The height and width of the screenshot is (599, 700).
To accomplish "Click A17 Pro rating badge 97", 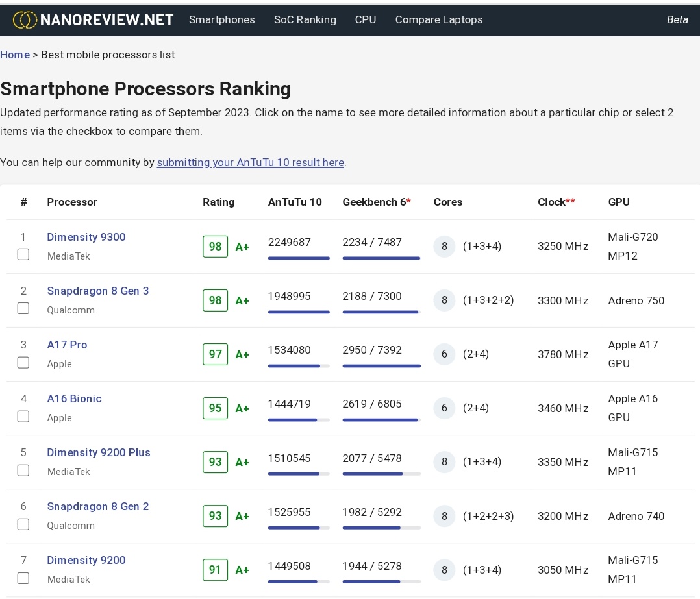I will click(215, 354).
